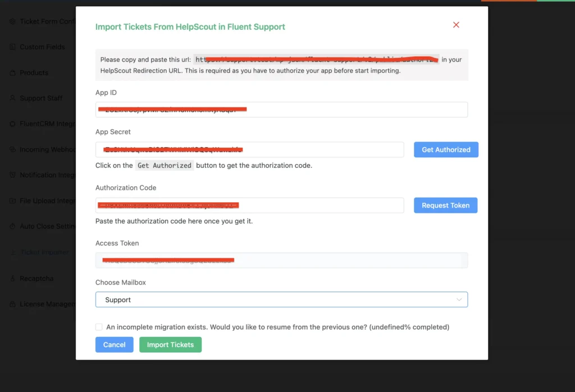Open the Choose Mailbox dropdown
The image size is (575, 392).
click(282, 299)
